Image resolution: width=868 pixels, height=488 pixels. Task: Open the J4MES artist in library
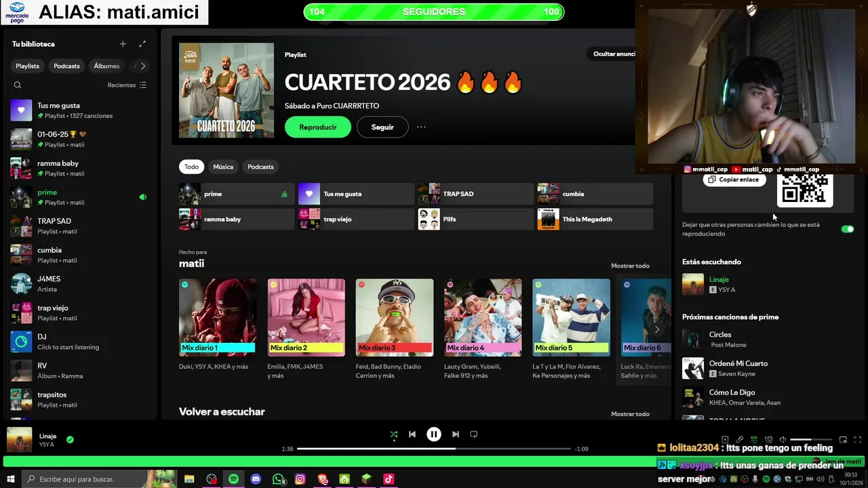79,283
